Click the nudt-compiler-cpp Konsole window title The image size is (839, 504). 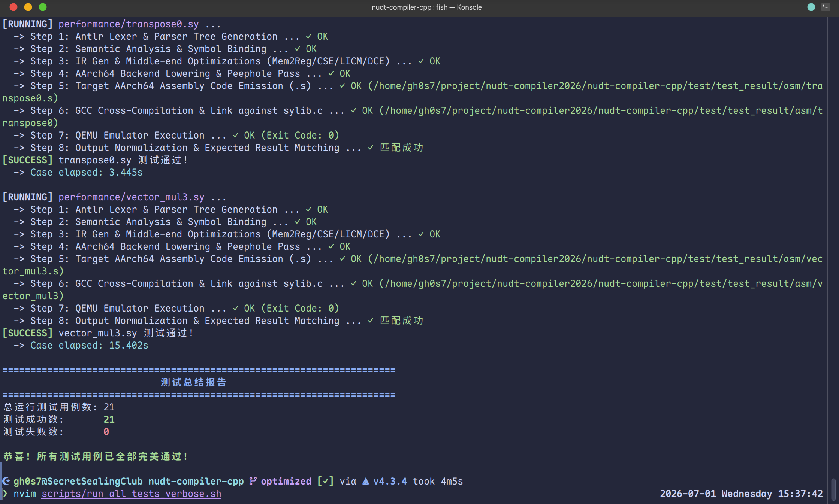(426, 7)
